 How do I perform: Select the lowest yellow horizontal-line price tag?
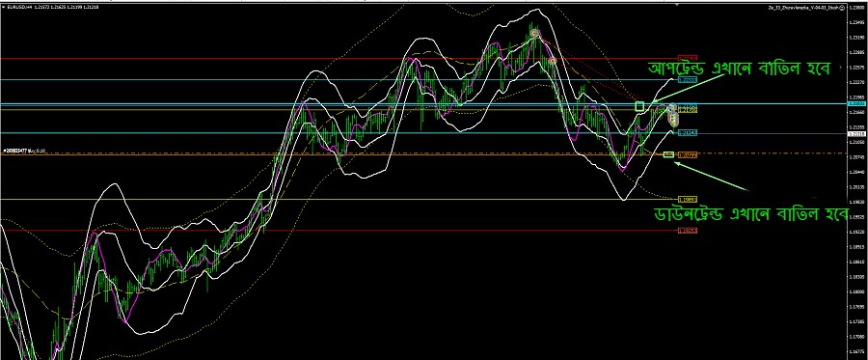688,199
